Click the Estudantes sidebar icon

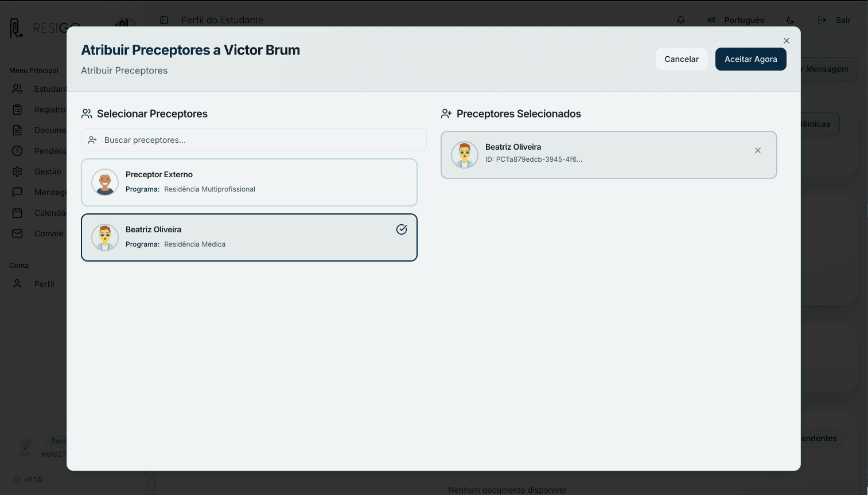point(17,89)
